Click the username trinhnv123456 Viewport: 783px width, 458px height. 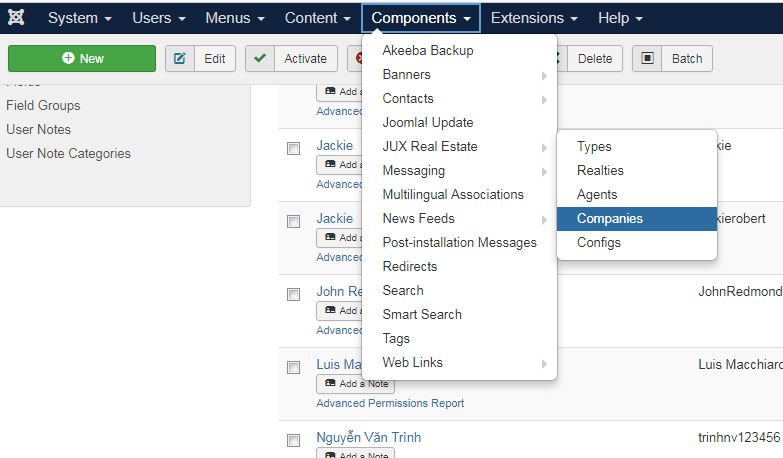tap(739, 437)
